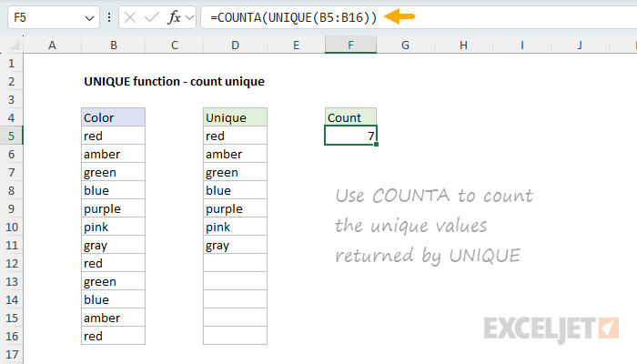
Task: Select column G header
Action: coord(405,45)
